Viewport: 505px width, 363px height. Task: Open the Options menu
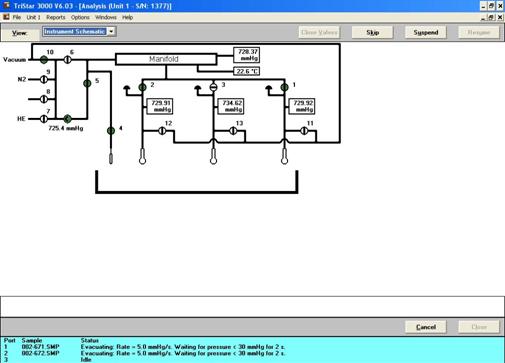coord(80,17)
